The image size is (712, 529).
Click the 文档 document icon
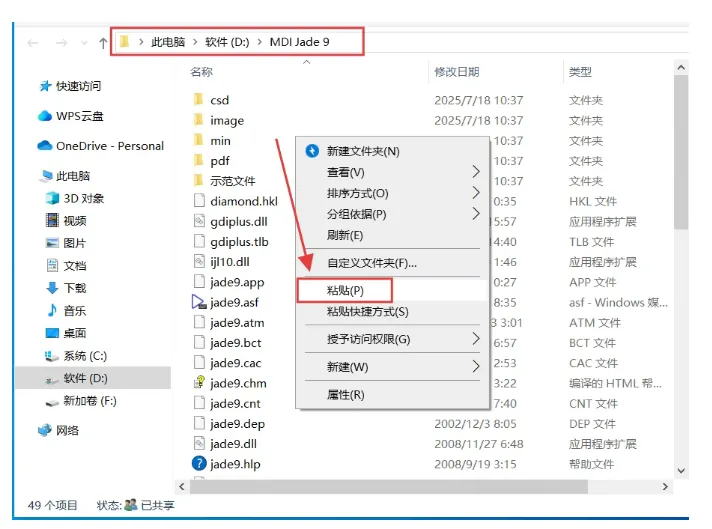pyautogui.click(x=52, y=265)
